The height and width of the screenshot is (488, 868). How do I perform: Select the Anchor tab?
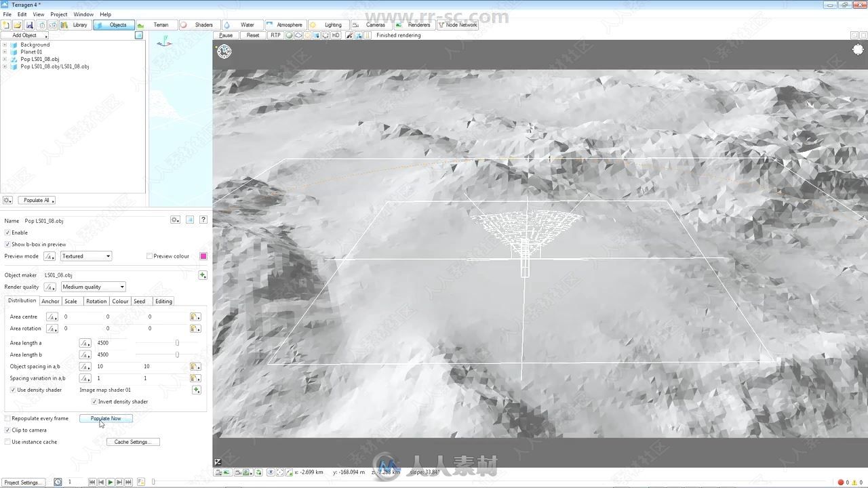[x=50, y=301]
